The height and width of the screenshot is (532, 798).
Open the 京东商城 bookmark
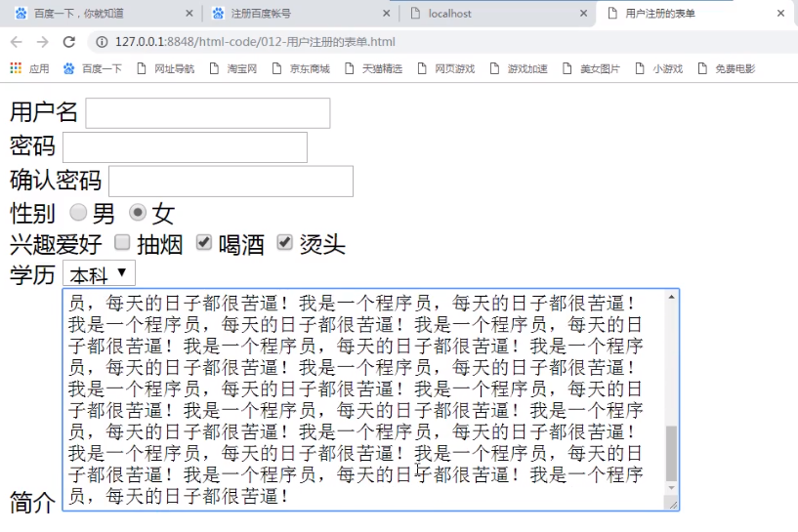(x=301, y=68)
